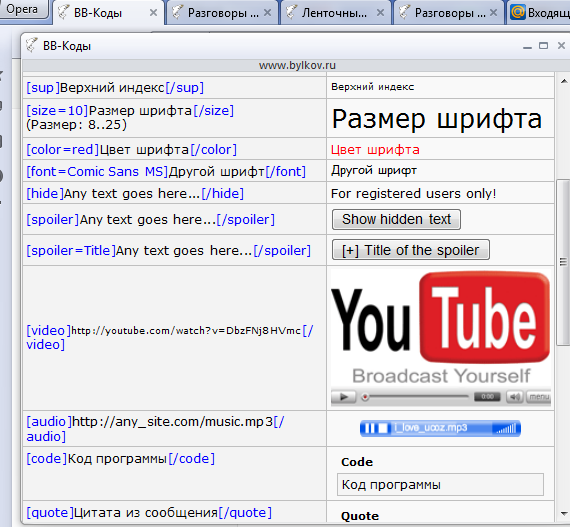Switch to the first Разговоры tab
570x527 pixels.
[222, 13]
